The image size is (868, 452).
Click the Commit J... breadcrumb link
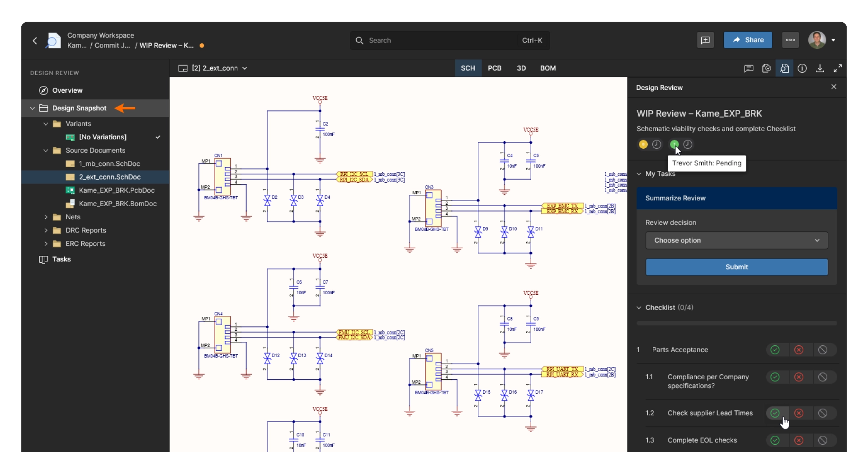(x=112, y=46)
